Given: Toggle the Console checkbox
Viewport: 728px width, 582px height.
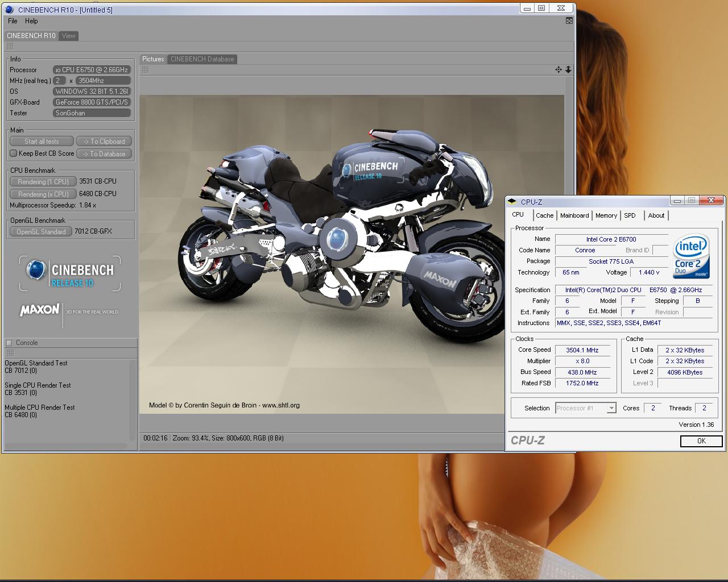Looking at the screenshot, I should (x=9, y=343).
